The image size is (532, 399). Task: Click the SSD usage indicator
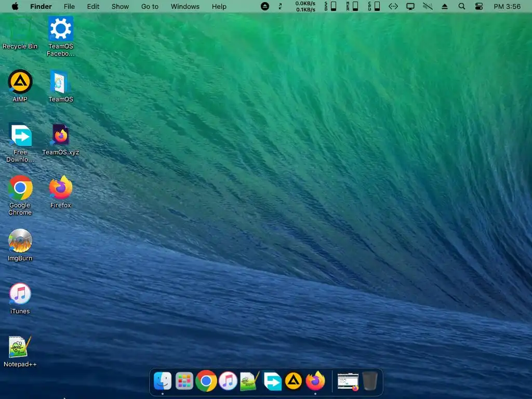(x=330, y=6)
